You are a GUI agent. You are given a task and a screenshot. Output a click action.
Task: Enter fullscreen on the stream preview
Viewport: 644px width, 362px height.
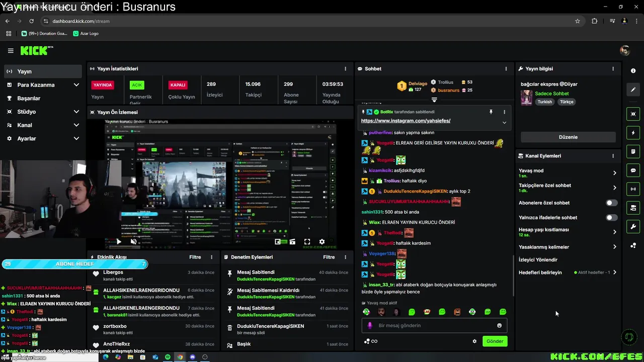307,242
